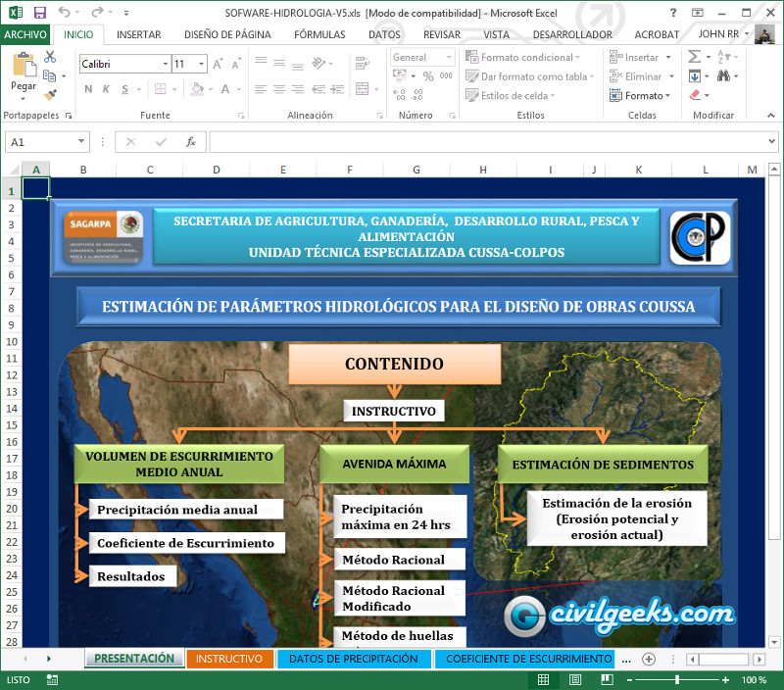The width and height of the screenshot is (784, 690).
Task: Switch to the INSTRUCTIVO sheet tab
Action: point(228,659)
